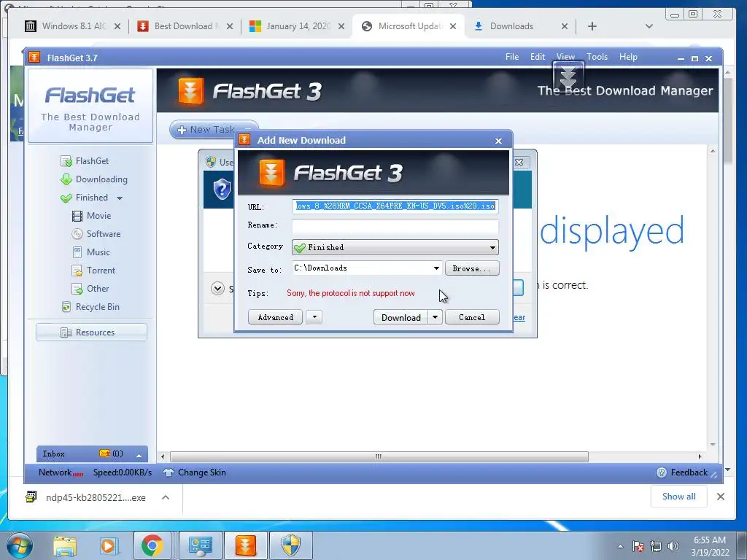The image size is (747, 560).
Task: Click the Recycle Bin icon in sidebar
Action: pos(66,307)
